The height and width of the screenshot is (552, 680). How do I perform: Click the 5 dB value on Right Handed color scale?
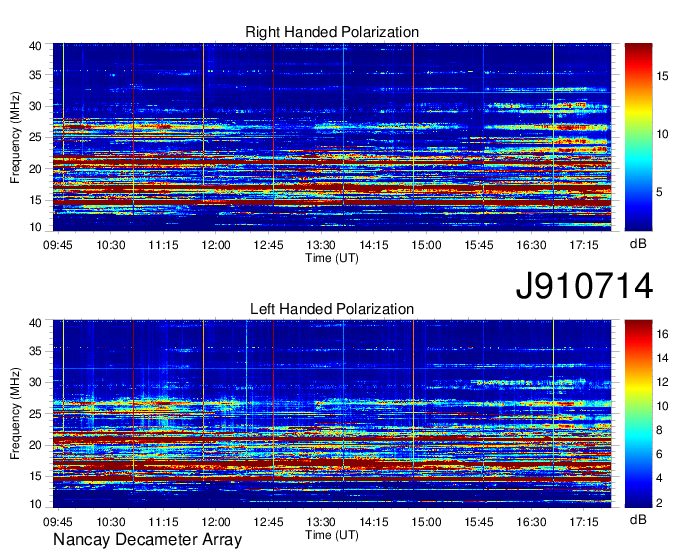pos(659,192)
